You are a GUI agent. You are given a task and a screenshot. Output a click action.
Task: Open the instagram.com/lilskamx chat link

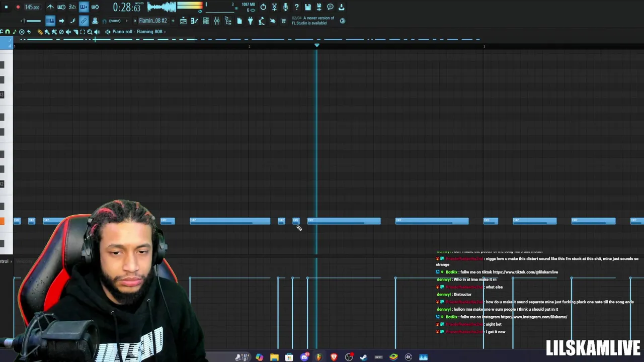534,317
